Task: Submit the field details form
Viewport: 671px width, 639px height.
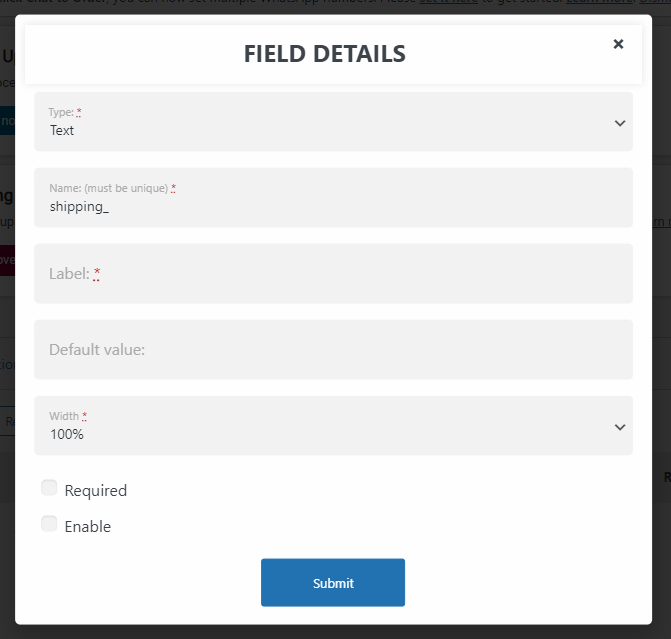Action: tap(333, 583)
